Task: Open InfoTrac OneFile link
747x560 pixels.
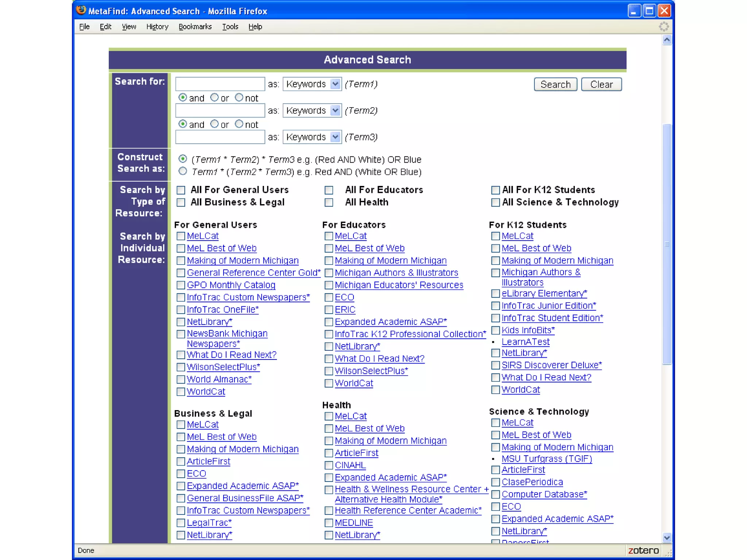Action: pyautogui.click(x=223, y=310)
